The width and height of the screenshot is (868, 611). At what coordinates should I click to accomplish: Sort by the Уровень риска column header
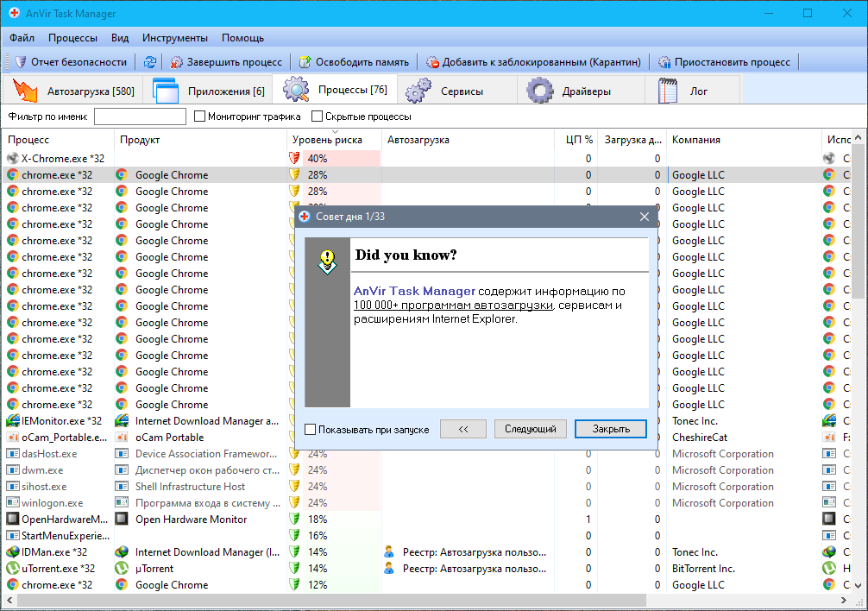click(x=326, y=140)
